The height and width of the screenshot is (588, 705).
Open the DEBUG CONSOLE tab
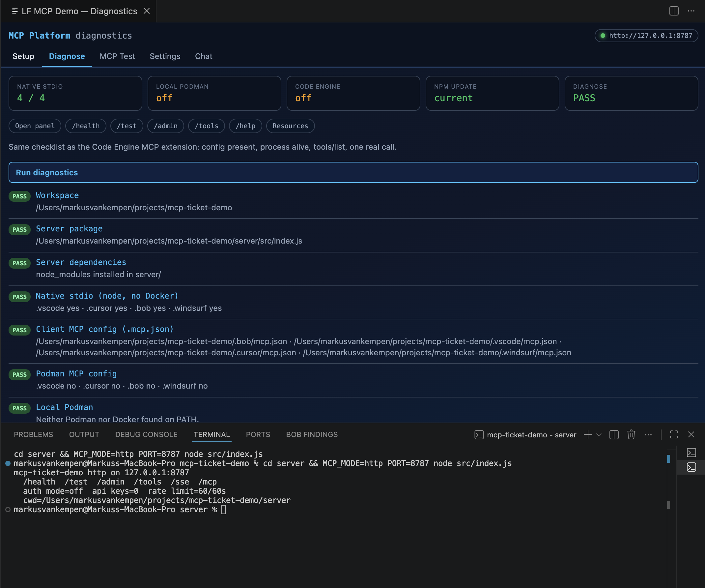tap(146, 434)
